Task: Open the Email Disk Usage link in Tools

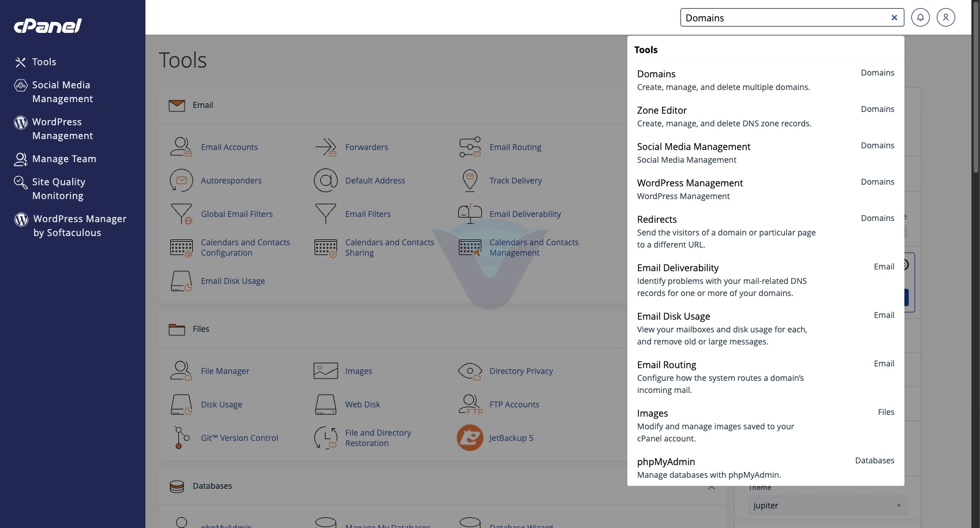Action: coord(233,281)
